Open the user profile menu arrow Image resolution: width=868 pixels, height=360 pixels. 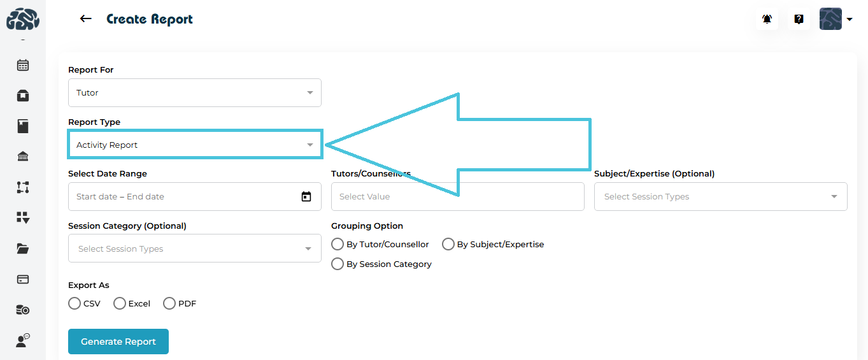click(850, 20)
